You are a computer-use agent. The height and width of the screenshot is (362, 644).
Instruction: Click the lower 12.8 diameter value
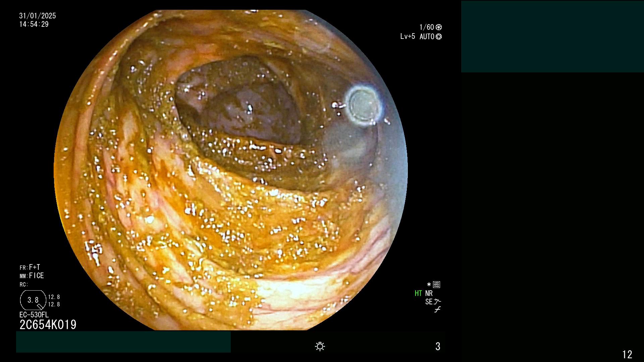click(54, 304)
